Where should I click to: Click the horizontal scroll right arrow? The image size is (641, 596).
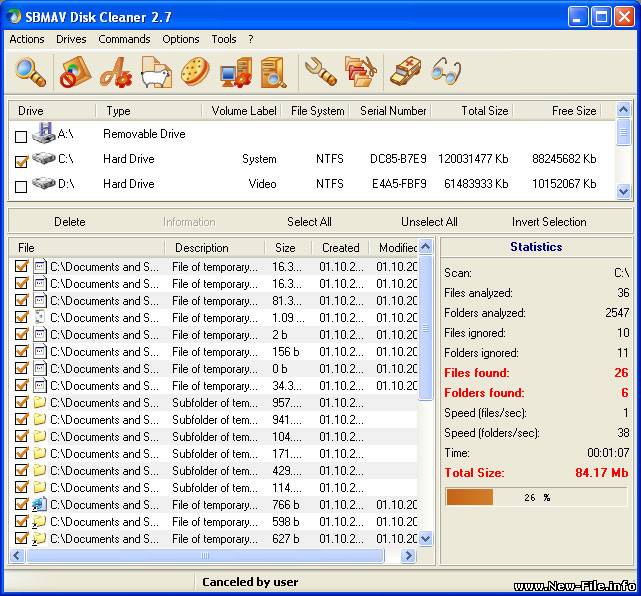point(408,555)
